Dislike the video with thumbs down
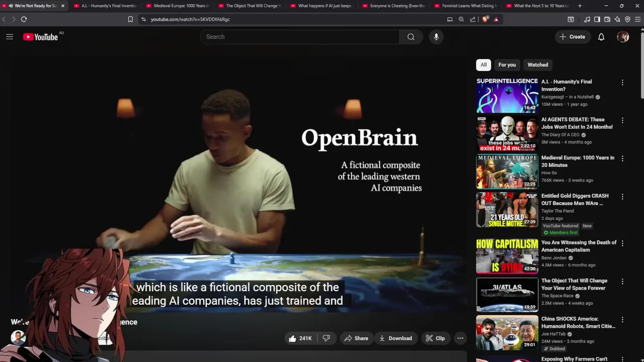Screen dimensions: 644x362 [x=326, y=338]
